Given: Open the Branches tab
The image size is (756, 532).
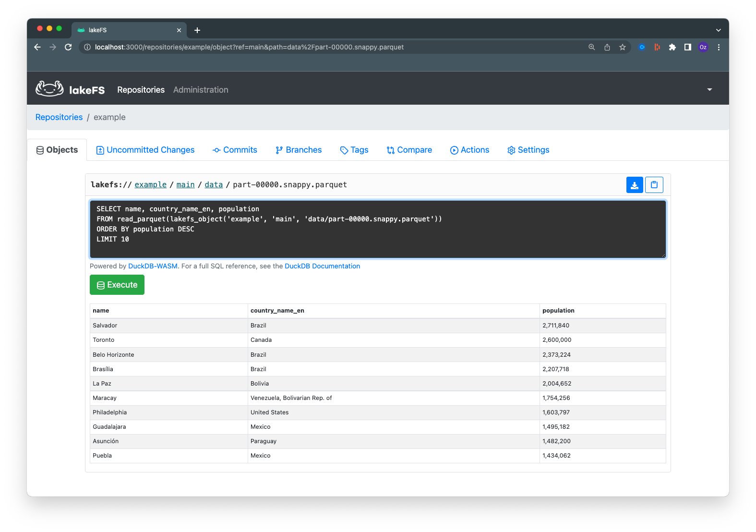Looking at the screenshot, I should pyautogui.click(x=299, y=150).
